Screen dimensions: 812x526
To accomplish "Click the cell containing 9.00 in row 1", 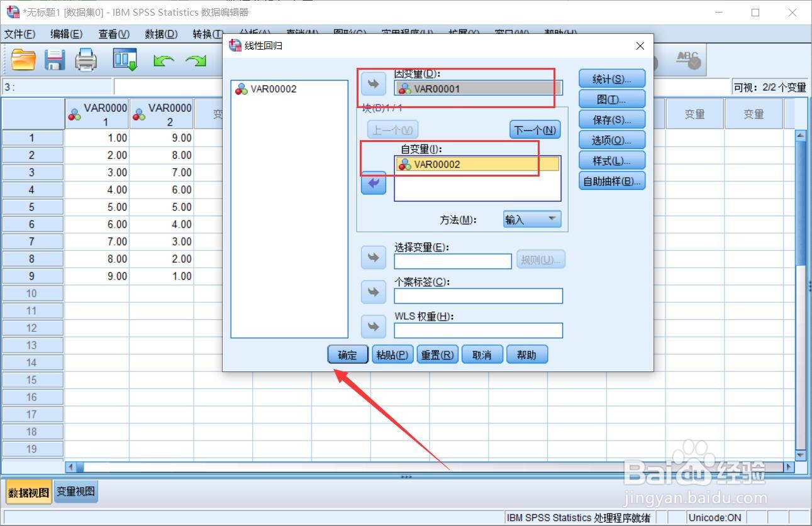I will (x=162, y=138).
